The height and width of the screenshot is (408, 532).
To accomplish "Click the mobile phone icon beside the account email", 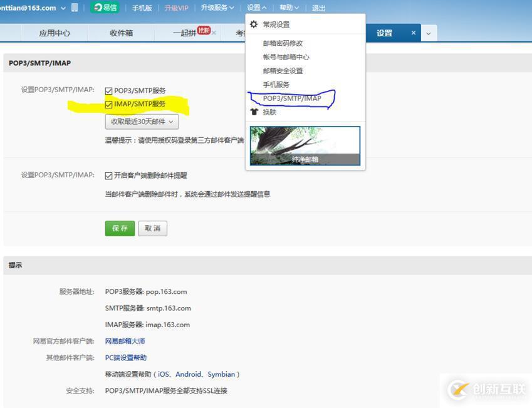I will tap(75, 8).
